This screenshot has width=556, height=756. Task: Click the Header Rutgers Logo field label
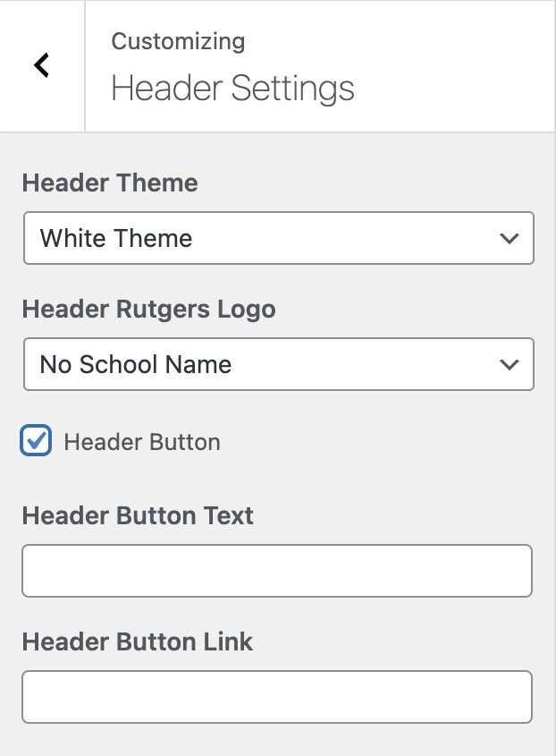coord(148,310)
